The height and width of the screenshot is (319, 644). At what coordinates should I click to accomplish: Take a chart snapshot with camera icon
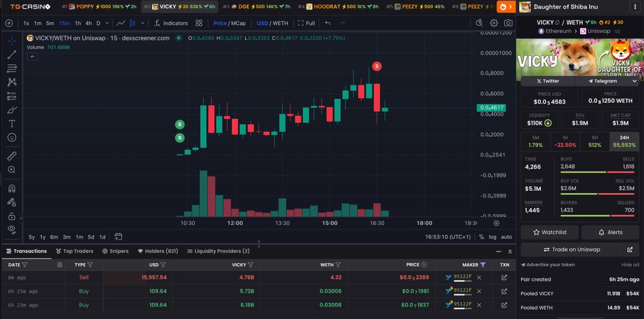pyautogui.click(x=508, y=23)
